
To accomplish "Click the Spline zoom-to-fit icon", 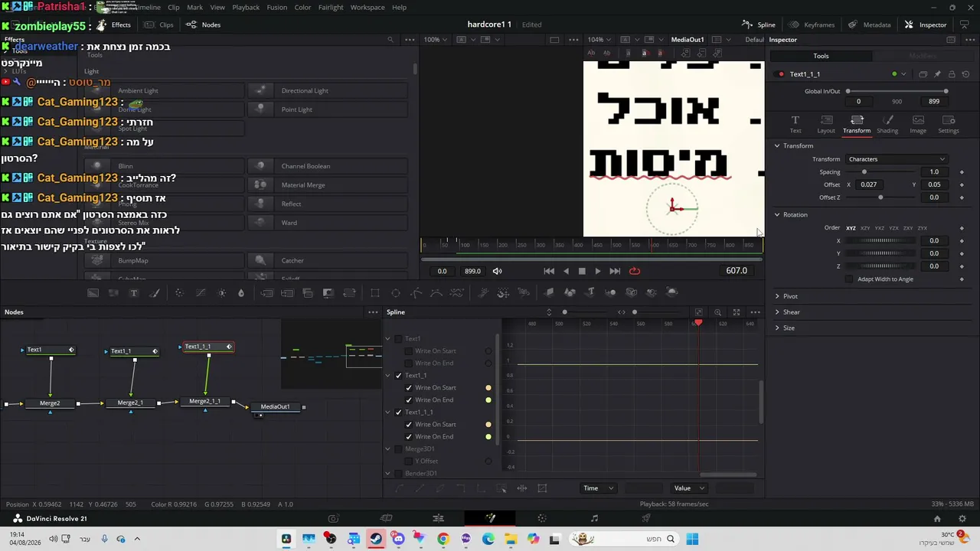I will coord(699,312).
